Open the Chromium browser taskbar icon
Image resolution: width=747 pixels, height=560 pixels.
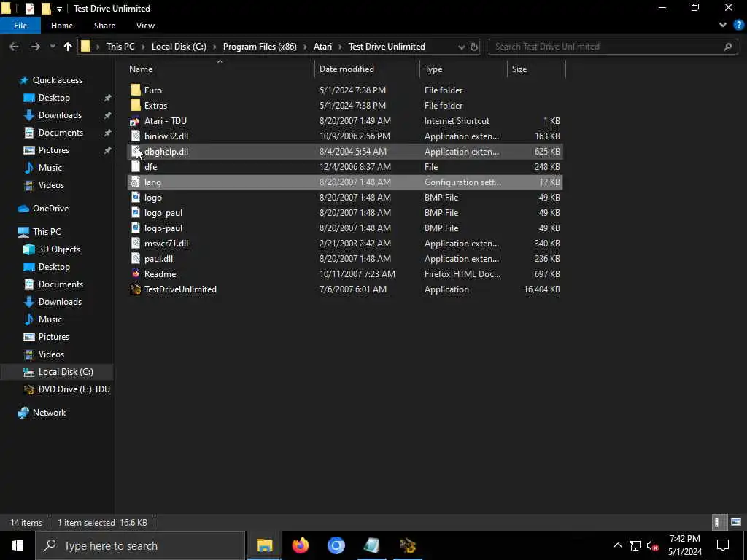coord(336,545)
